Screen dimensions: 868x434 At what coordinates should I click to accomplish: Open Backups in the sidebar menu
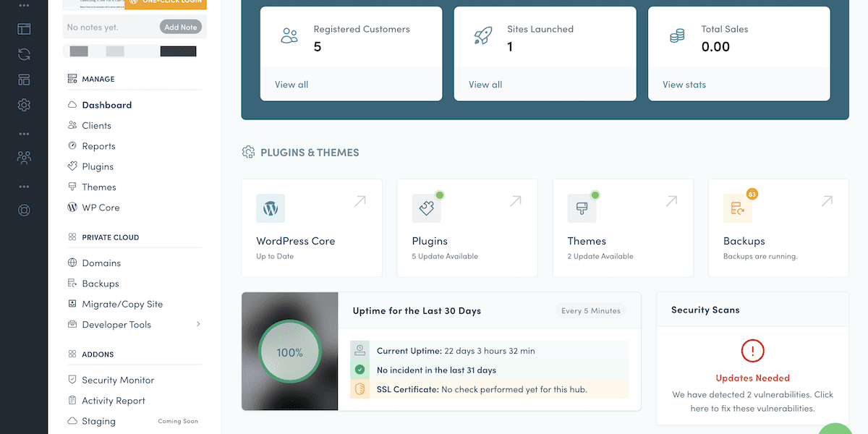click(x=101, y=284)
